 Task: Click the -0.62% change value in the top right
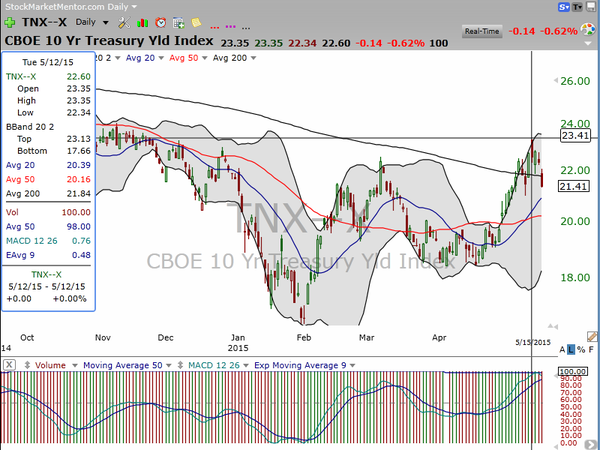click(559, 31)
